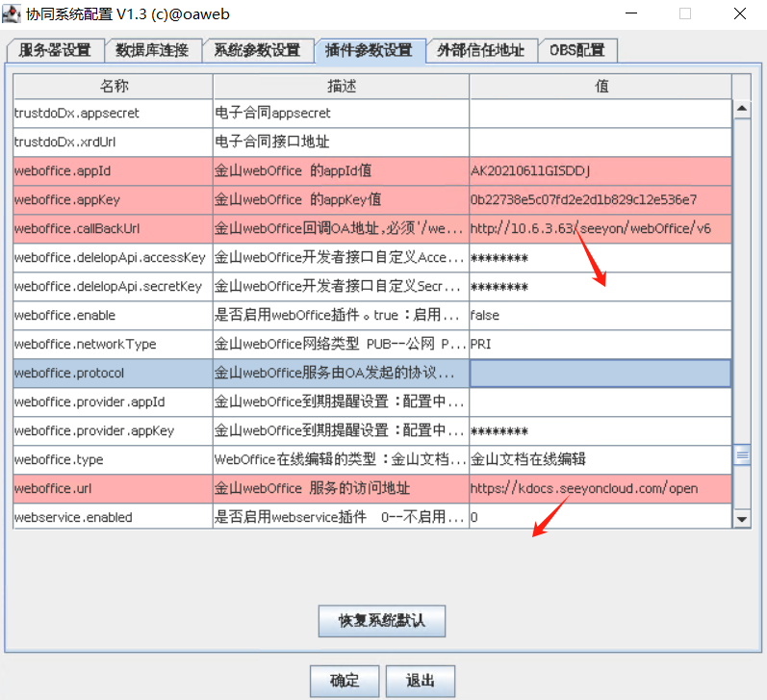Maximize the configuration window

[685, 14]
